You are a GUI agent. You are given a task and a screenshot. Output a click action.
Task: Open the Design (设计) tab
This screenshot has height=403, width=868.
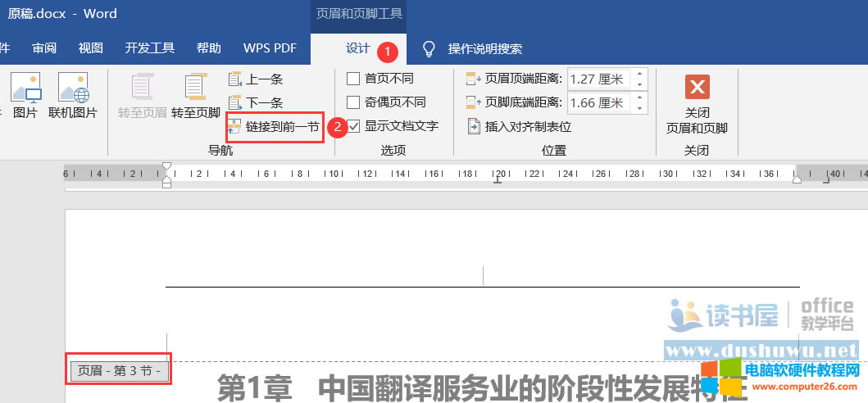pos(357,49)
